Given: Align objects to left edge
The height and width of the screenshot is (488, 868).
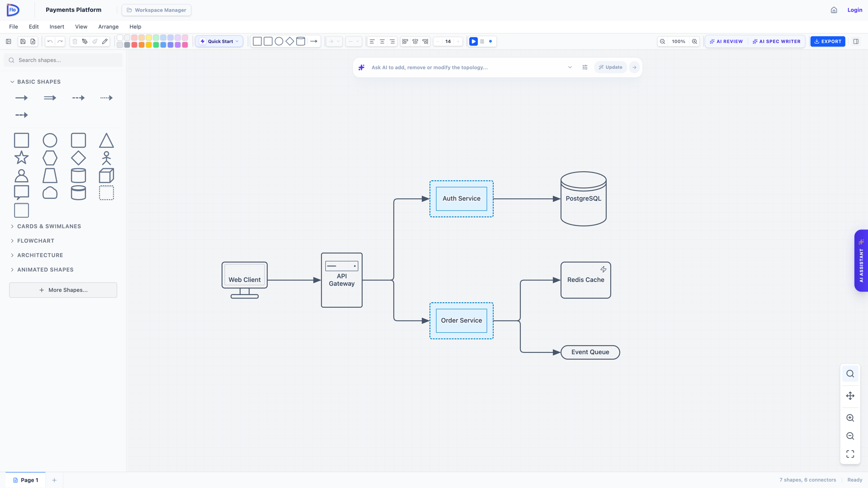Looking at the screenshot, I should pos(405,42).
